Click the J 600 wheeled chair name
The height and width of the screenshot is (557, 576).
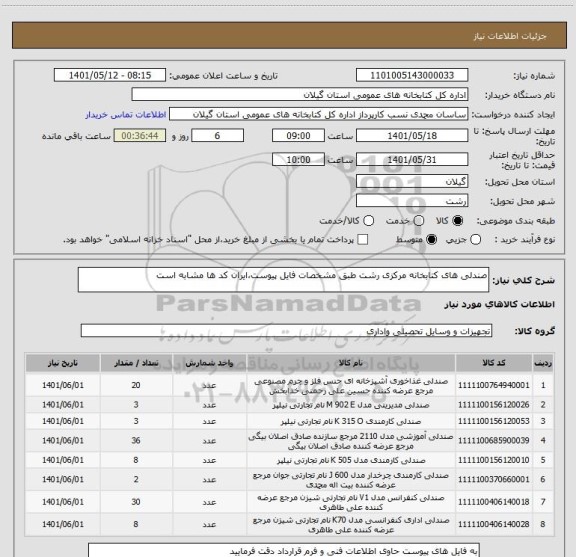(351, 480)
